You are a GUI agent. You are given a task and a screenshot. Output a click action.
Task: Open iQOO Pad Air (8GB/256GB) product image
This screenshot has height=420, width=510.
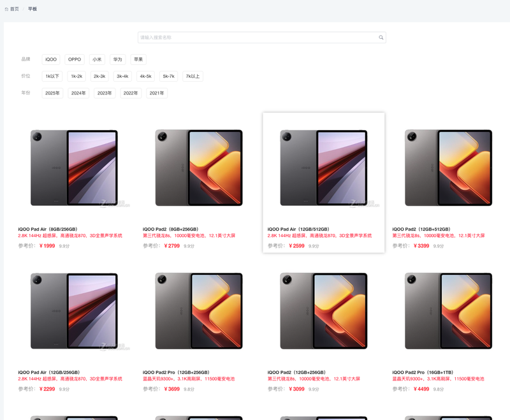coord(74,168)
